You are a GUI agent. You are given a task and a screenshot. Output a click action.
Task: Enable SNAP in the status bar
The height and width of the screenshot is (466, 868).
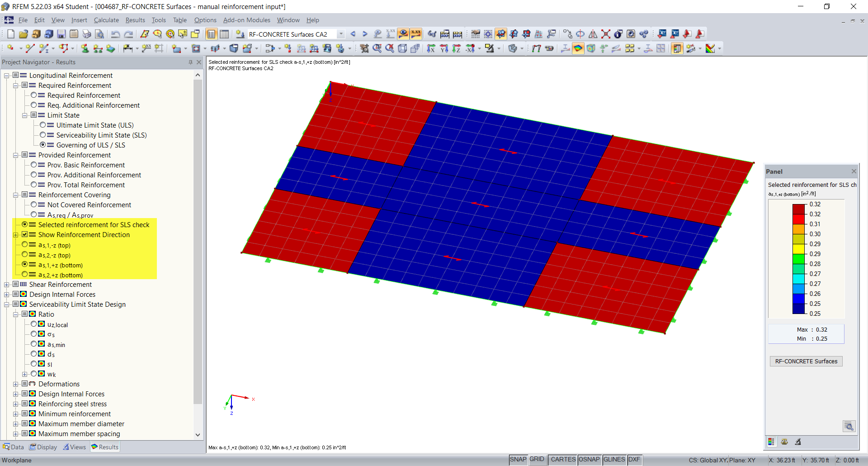(518, 459)
